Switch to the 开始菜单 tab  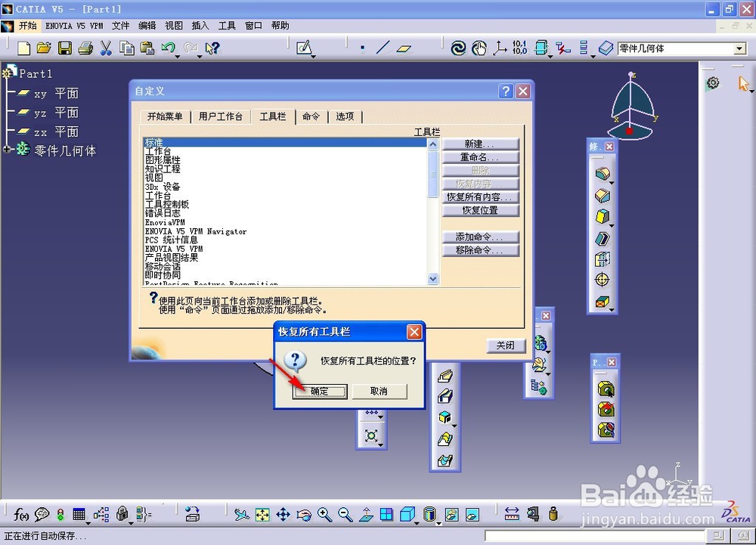(165, 116)
